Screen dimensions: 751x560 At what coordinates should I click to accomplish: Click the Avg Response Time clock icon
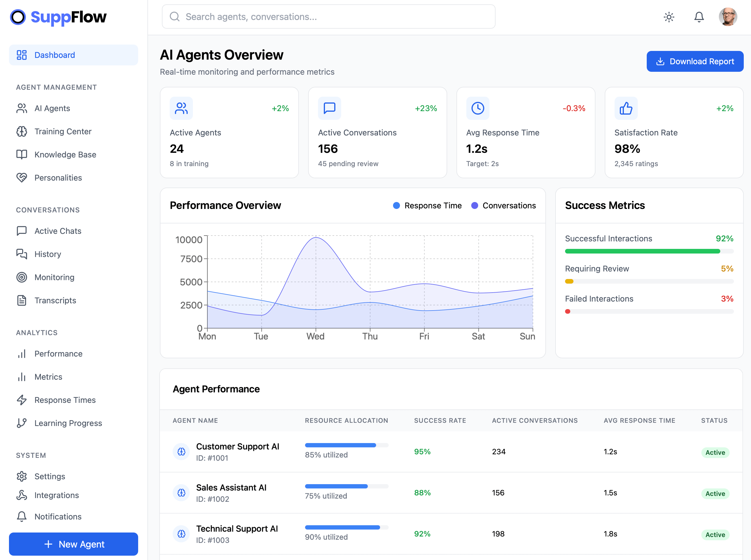tap(478, 108)
